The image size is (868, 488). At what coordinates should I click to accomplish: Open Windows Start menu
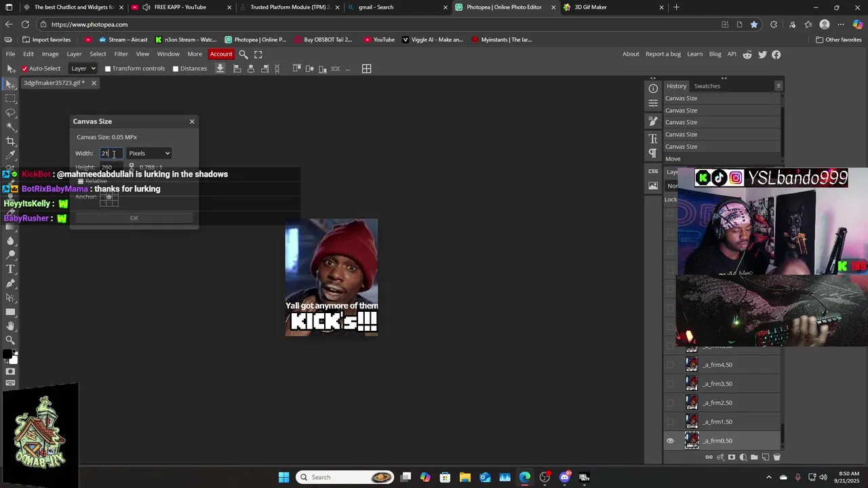coord(284,477)
